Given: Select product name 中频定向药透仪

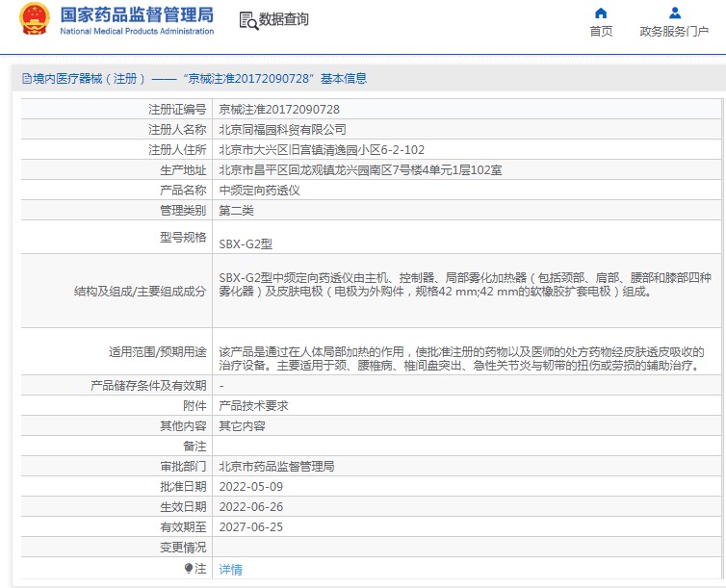Looking at the screenshot, I should point(259,191).
